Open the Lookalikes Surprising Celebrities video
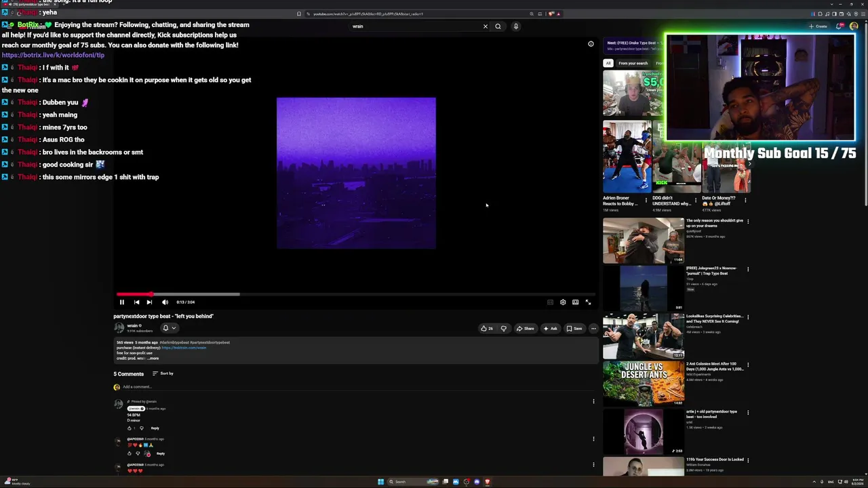 point(644,336)
